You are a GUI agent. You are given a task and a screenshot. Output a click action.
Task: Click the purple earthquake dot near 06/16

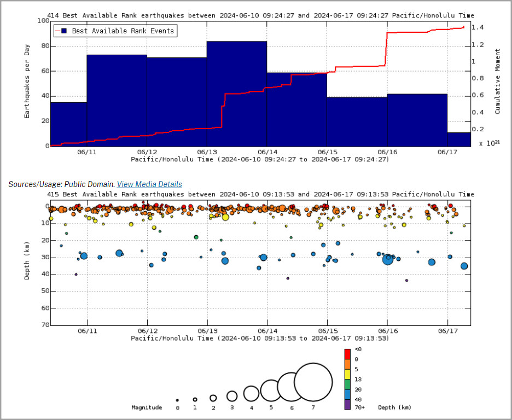click(406, 281)
